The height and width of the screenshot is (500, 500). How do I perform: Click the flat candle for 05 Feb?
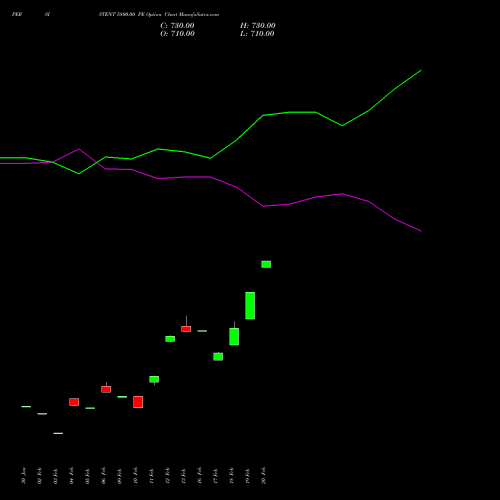tap(90, 408)
